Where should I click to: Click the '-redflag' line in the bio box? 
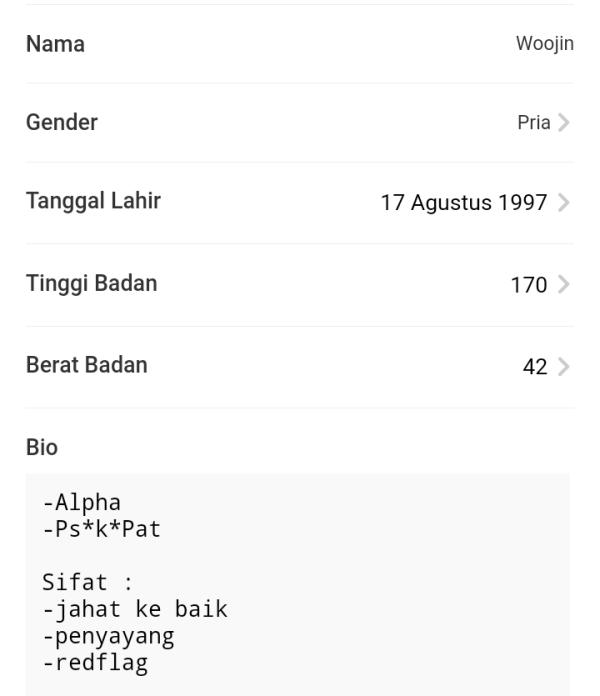coord(95,663)
